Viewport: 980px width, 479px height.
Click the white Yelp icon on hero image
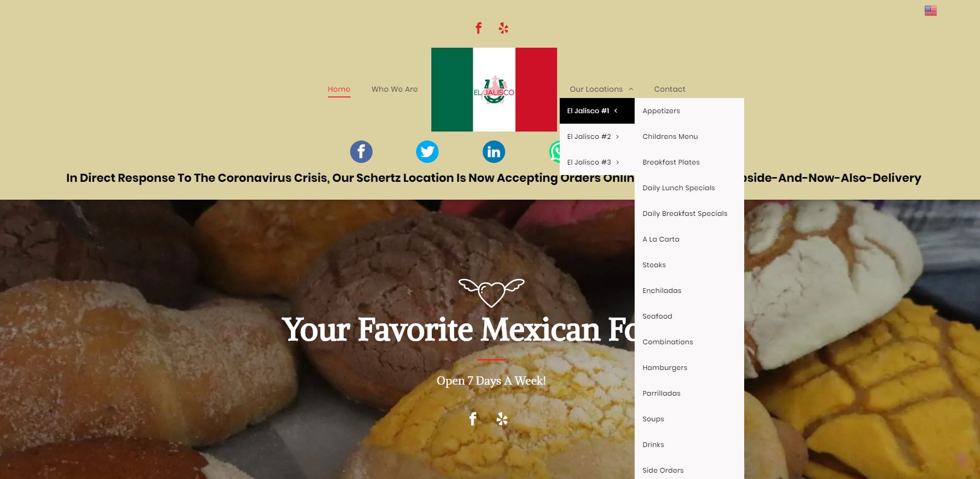point(502,419)
